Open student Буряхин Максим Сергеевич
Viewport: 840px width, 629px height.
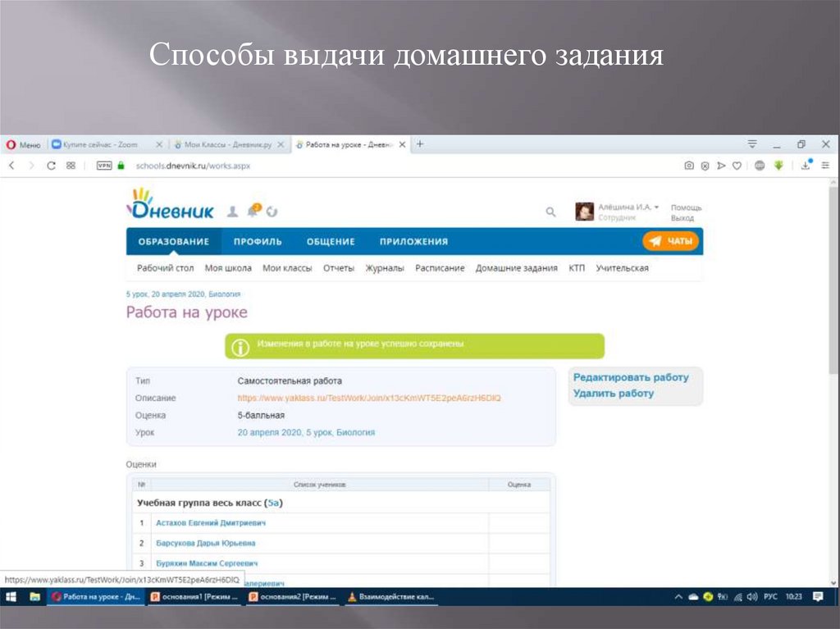(207, 563)
